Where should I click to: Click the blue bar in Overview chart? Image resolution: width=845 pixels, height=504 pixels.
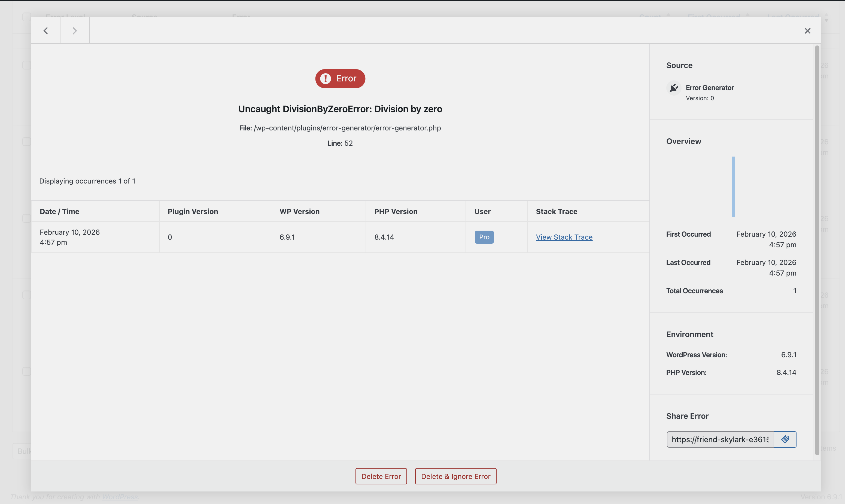(733, 187)
